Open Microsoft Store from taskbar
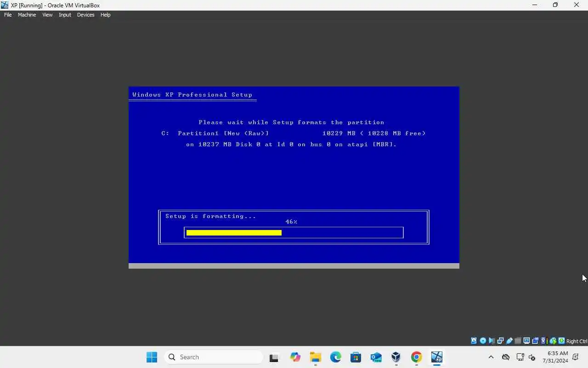588x368 pixels. pos(356,357)
